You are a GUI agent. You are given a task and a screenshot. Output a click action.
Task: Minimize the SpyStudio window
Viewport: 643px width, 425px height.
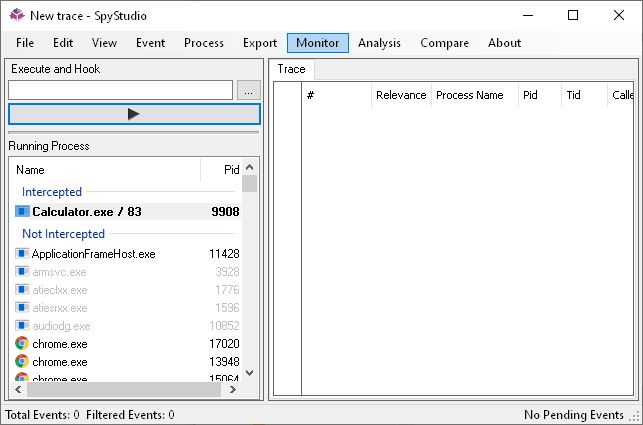(x=528, y=16)
